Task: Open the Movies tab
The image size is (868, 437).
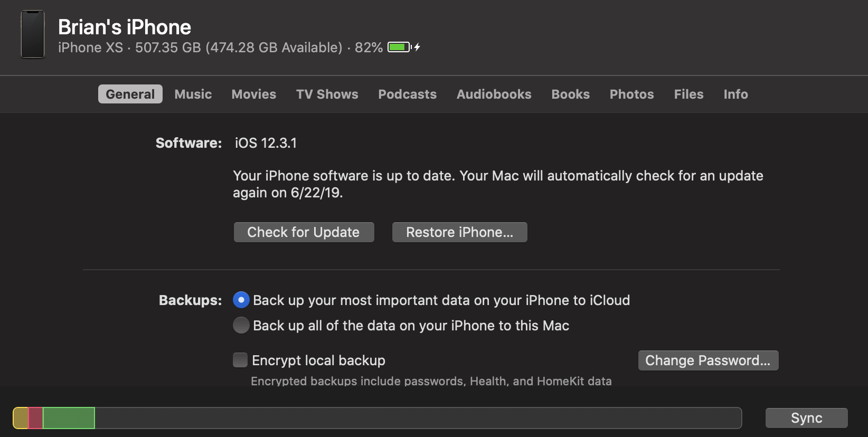Action: (254, 94)
